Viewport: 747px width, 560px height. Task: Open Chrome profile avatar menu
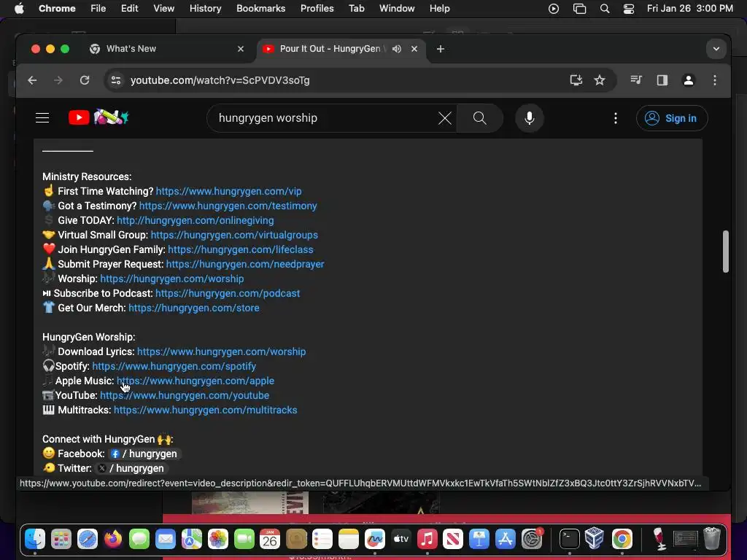689,80
